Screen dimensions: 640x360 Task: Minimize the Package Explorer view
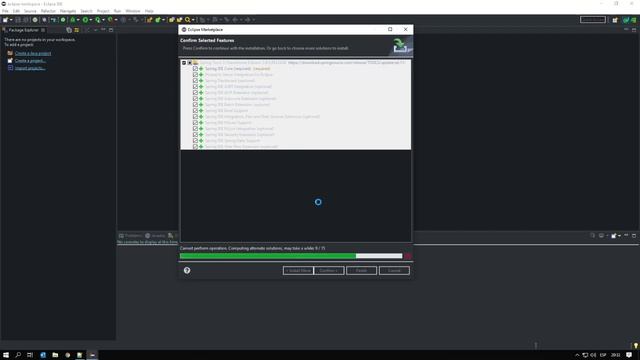tap(103, 30)
